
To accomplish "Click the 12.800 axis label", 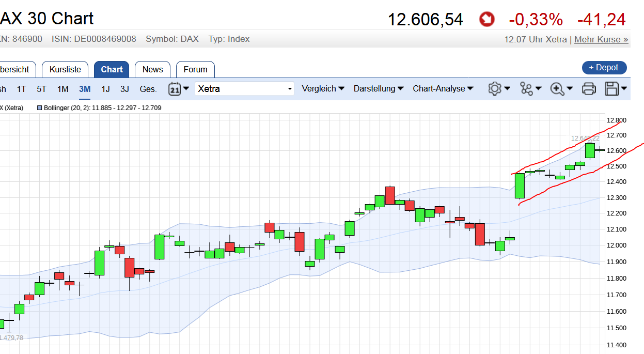I will click(617, 120).
